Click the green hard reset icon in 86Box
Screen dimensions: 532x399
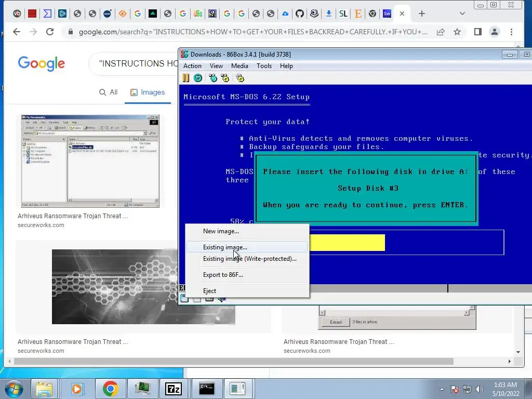point(198,78)
